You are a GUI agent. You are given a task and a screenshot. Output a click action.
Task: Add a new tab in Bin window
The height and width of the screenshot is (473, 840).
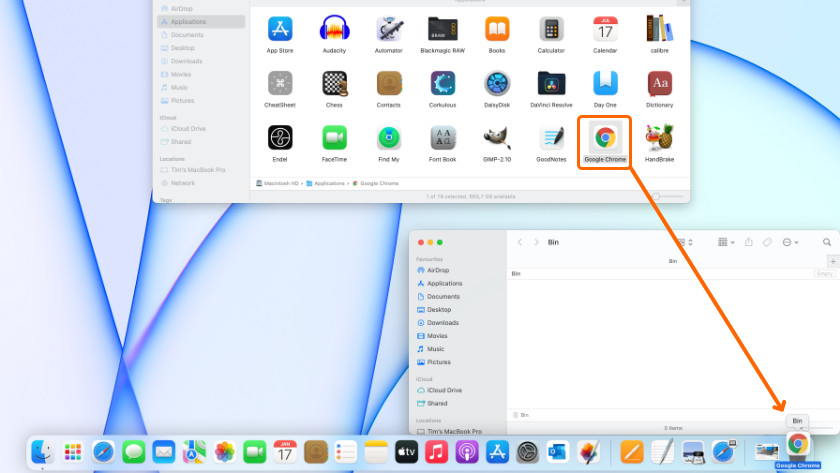click(x=833, y=261)
